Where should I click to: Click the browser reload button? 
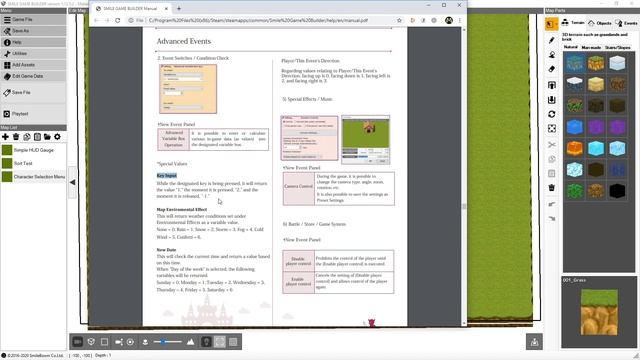pos(118,20)
